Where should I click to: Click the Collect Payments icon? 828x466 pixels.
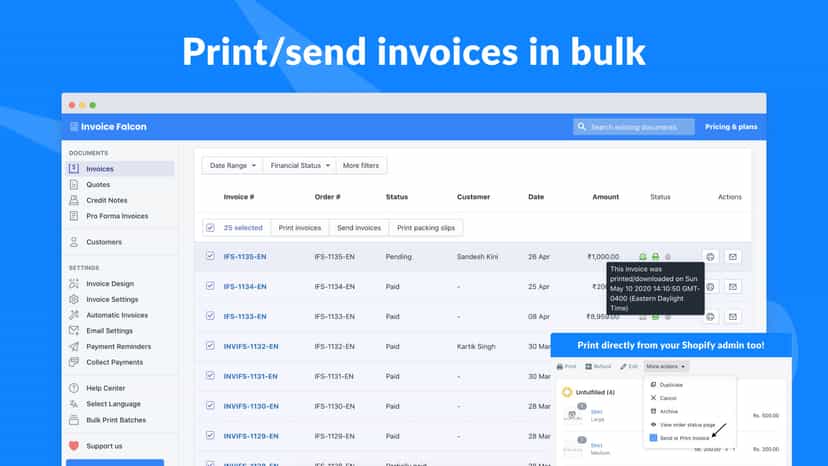(74, 362)
